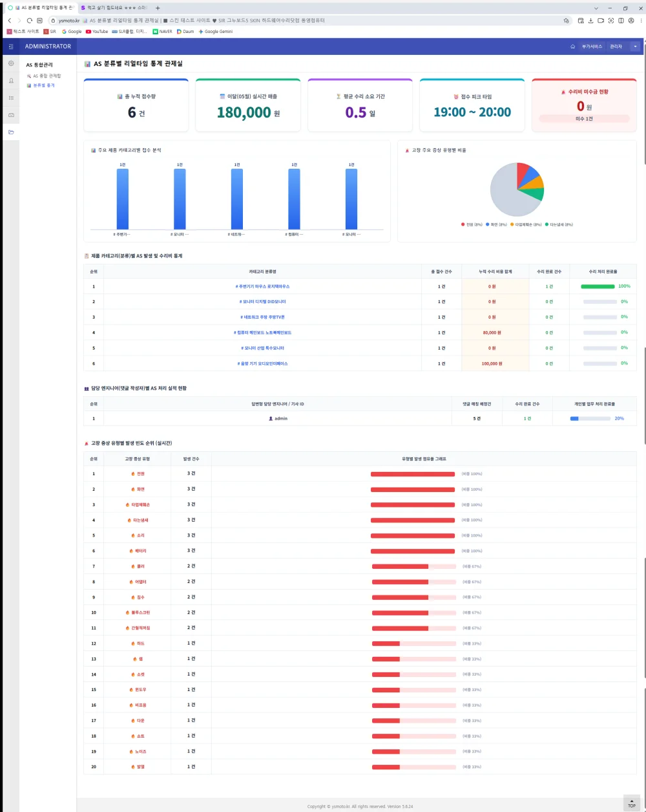
Task: Click the '수리비 미수금 현황' card
Action: coord(584,105)
